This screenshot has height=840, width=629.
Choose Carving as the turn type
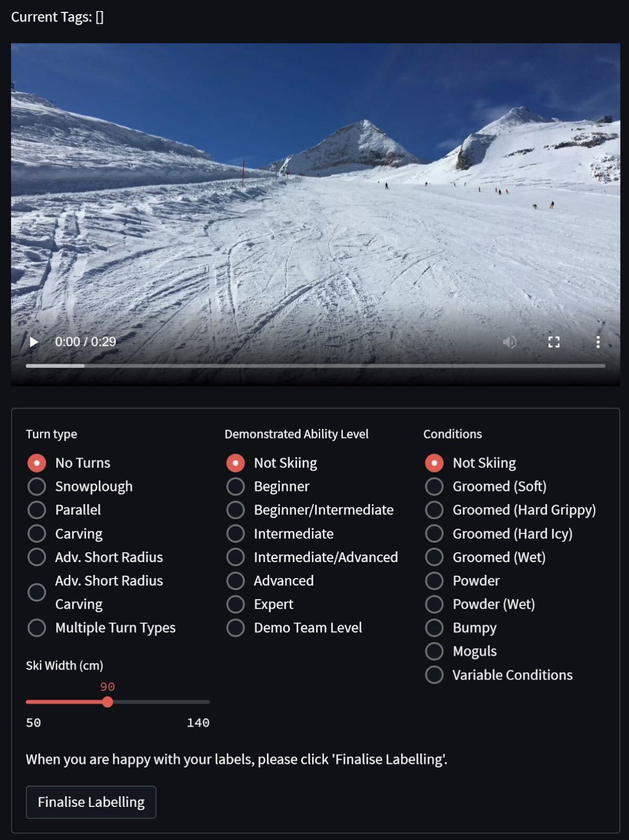click(x=65, y=533)
